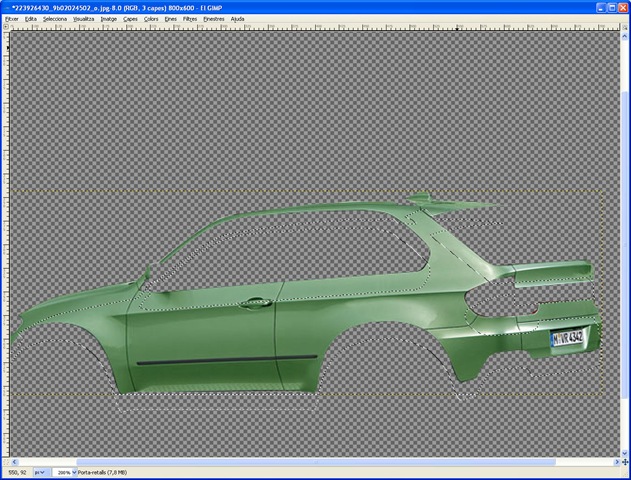Open the Capes menu
Image resolution: width=631 pixels, height=480 pixels.
click(x=130, y=19)
